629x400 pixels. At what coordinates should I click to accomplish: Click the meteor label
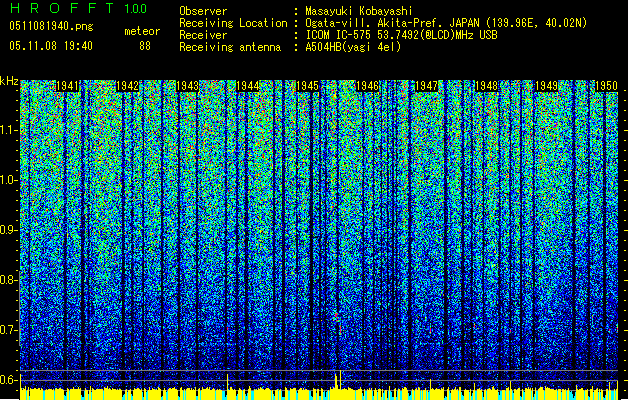click(142, 31)
